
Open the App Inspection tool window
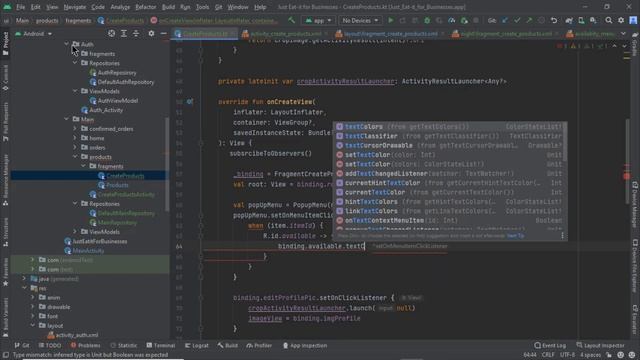point(304,345)
